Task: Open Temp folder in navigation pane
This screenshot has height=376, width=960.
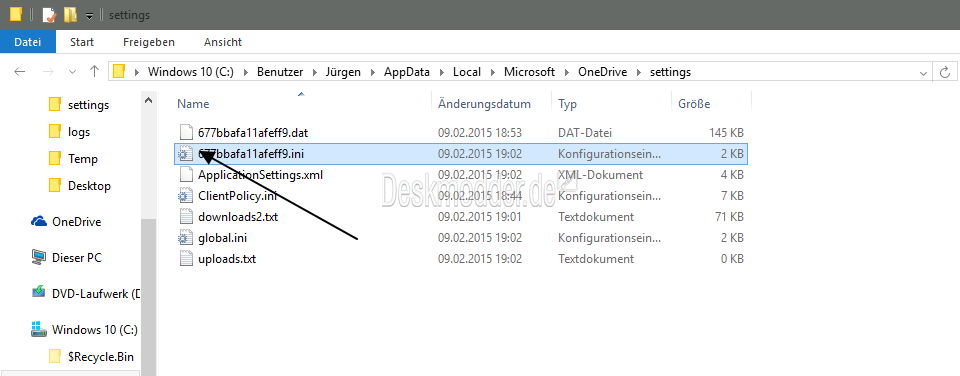Action: click(83, 159)
